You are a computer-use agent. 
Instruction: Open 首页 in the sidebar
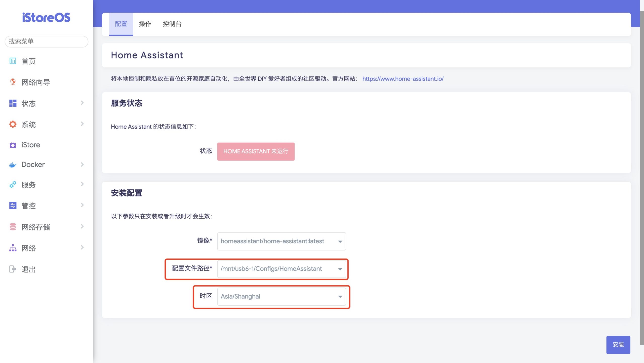click(x=28, y=61)
